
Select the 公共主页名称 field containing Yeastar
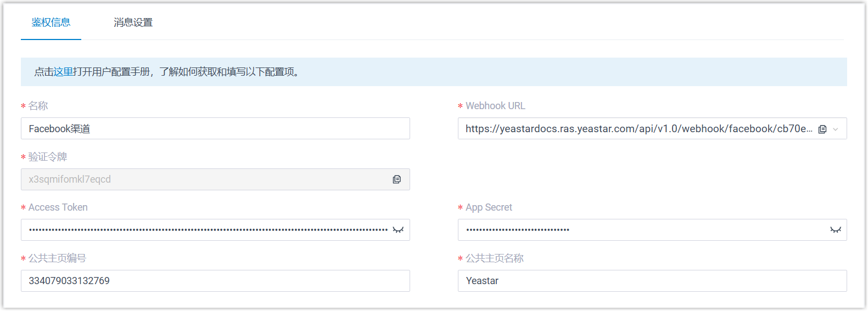pyautogui.click(x=652, y=281)
